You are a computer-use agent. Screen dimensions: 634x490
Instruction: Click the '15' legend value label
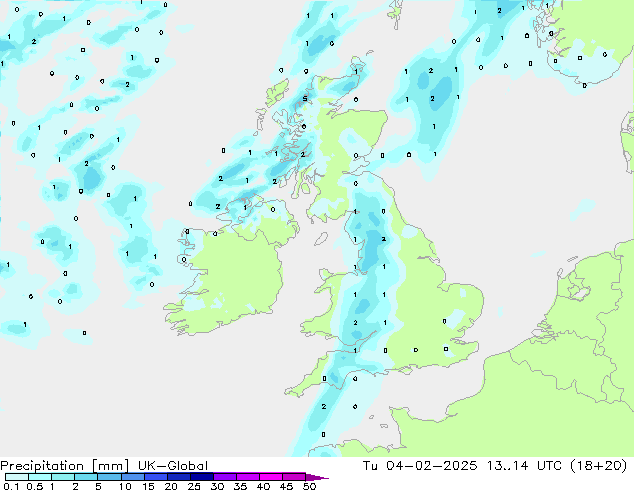tap(148, 486)
